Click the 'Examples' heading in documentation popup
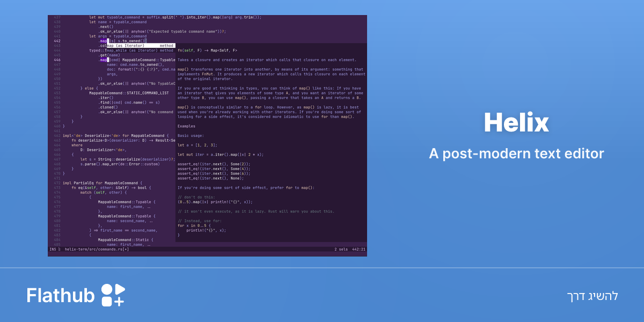This screenshot has width=644, height=322. pyautogui.click(x=186, y=126)
